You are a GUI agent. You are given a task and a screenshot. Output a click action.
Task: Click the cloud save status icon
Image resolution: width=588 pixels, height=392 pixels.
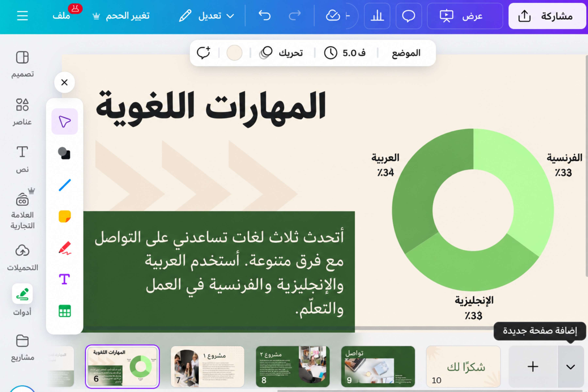(x=333, y=16)
